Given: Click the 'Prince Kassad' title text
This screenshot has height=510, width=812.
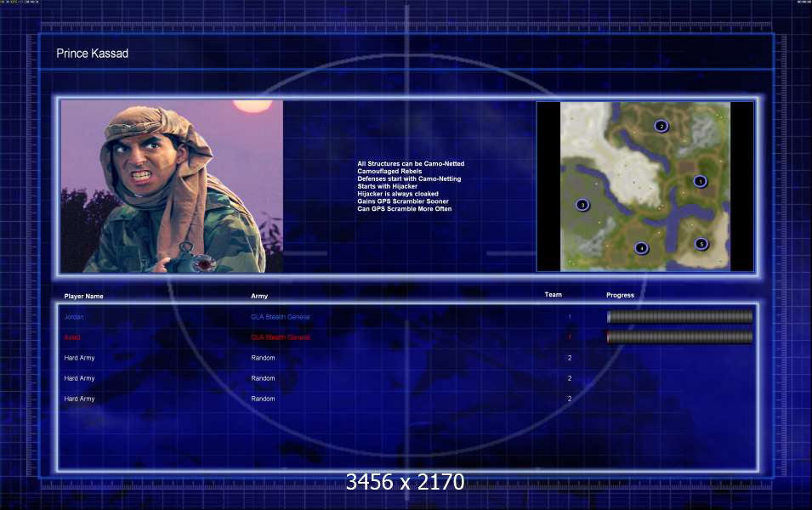Looking at the screenshot, I should pyautogui.click(x=92, y=54).
